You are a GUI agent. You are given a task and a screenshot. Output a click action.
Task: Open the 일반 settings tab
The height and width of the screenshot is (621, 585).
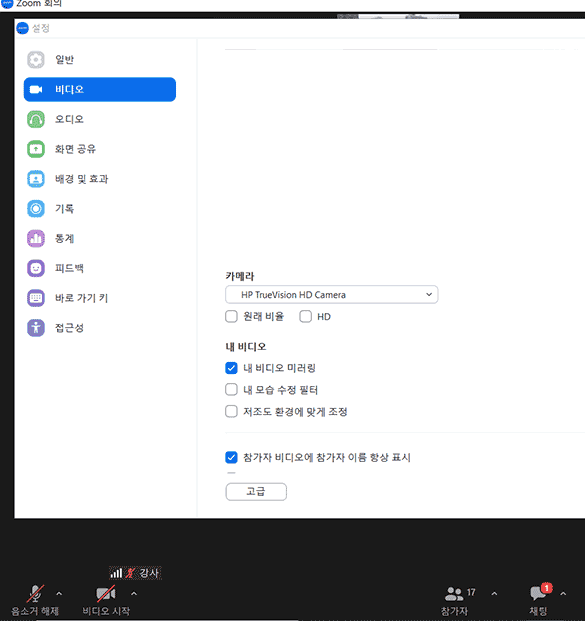(100, 60)
